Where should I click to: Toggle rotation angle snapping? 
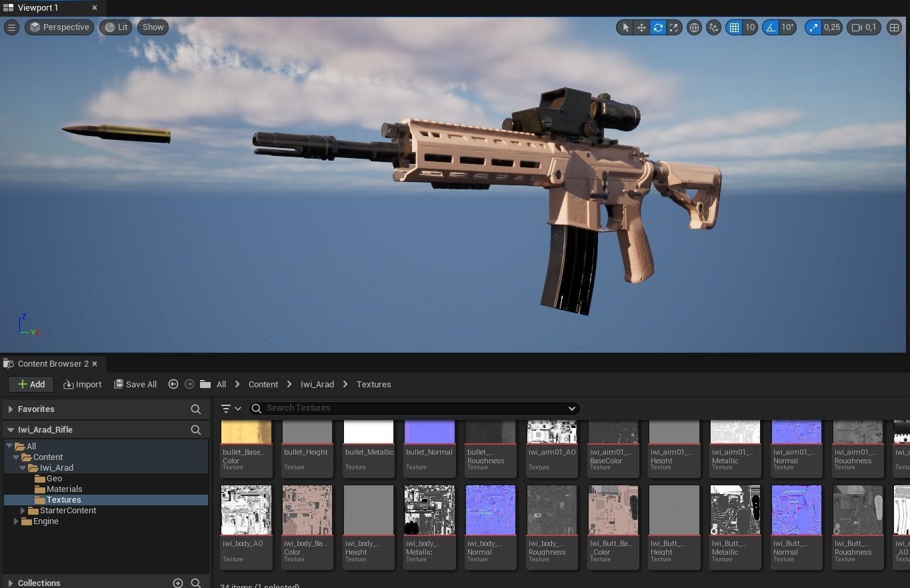[x=771, y=27]
